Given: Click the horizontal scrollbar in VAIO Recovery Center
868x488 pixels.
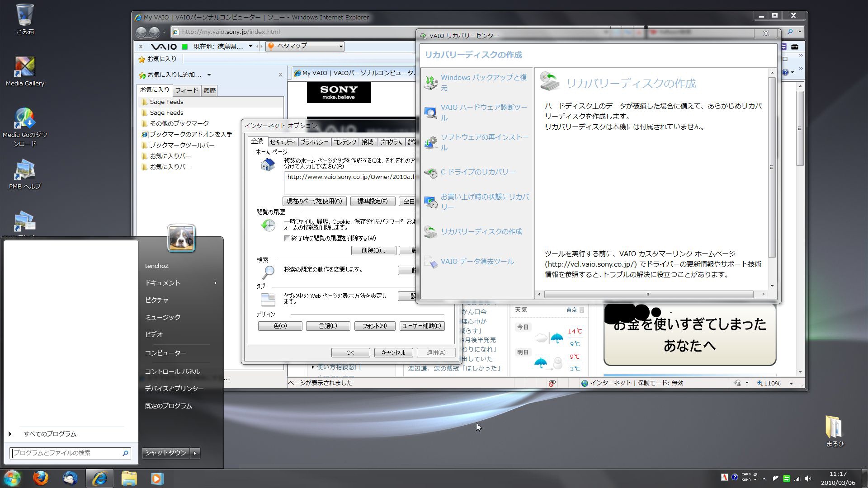Looking at the screenshot, I should [x=649, y=295].
